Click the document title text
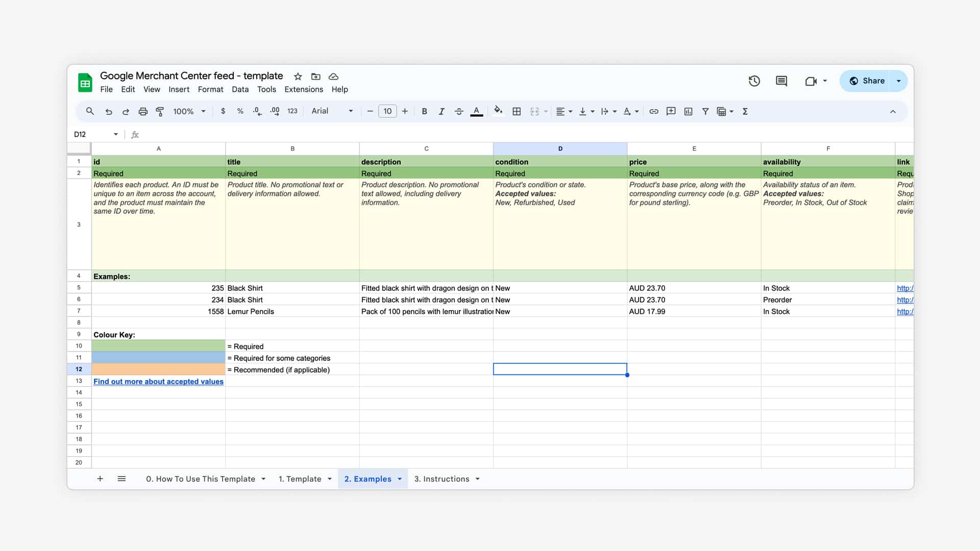Screen dimensions: 980x551 [x=191, y=76]
